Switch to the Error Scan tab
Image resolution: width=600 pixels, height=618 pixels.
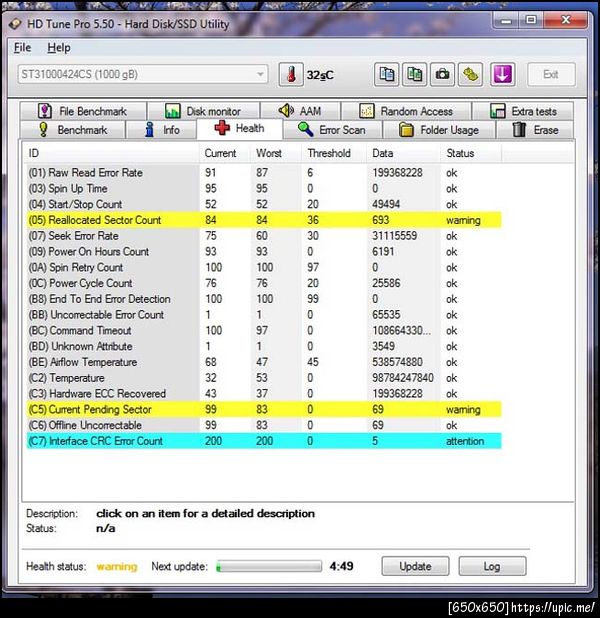[332, 130]
